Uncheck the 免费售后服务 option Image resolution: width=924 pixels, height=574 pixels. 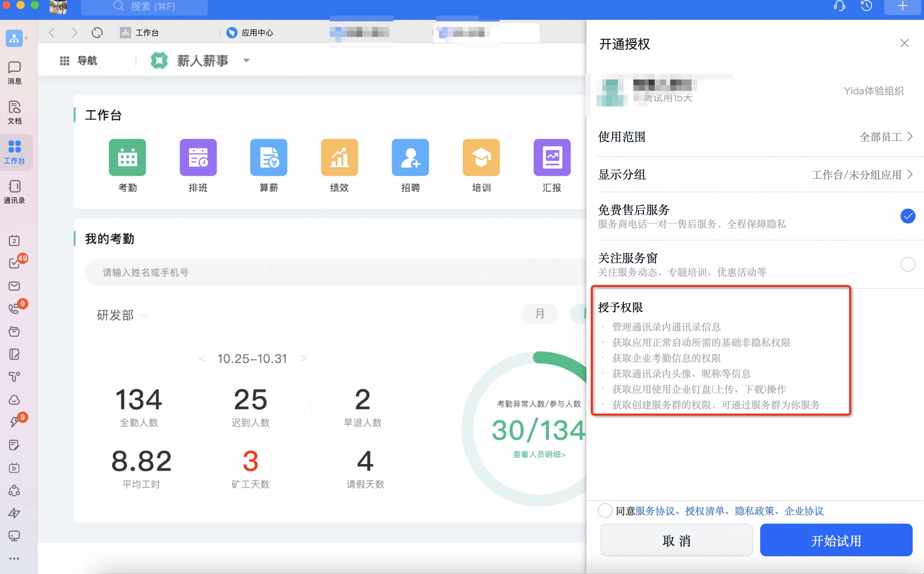tap(908, 216)
